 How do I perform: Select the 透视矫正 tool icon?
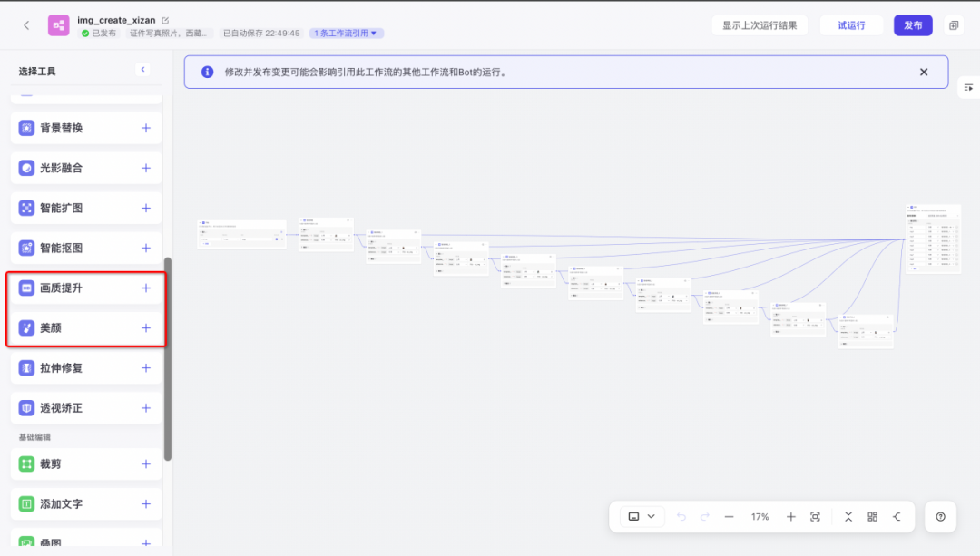point(26,408)
